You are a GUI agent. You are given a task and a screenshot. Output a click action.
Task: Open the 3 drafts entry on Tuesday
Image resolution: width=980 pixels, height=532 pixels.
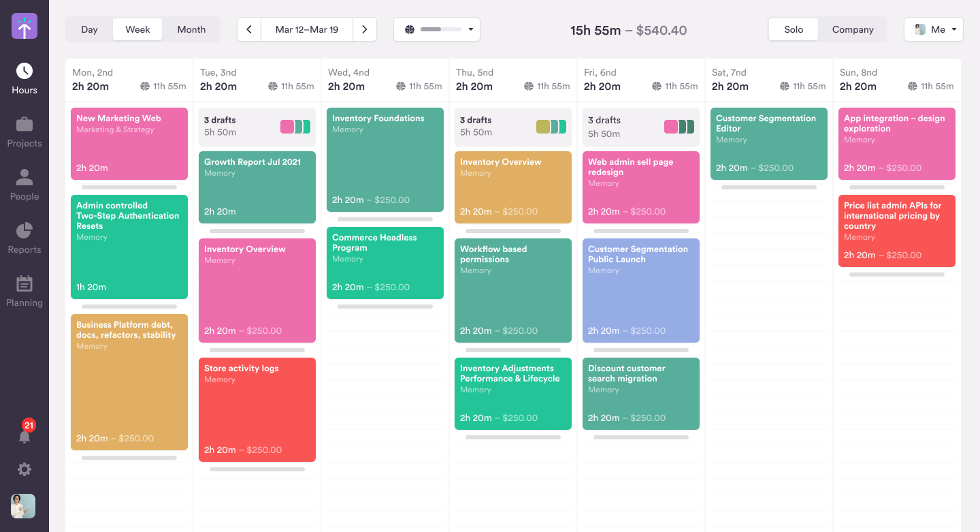tap(257, 126)
